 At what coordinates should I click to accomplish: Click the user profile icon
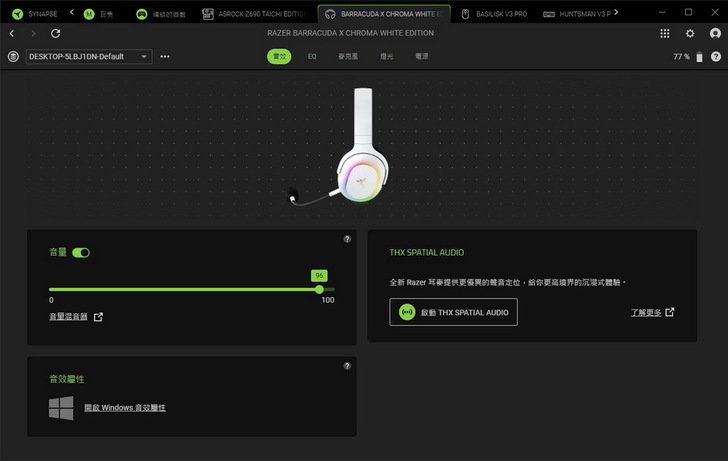click(x=714, y=33)
